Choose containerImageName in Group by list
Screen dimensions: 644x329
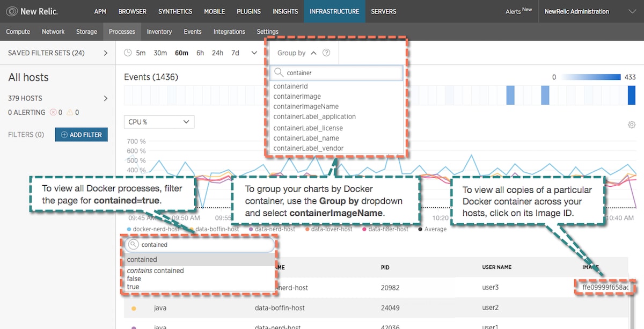pyautogui.click(x=306, y=106)
